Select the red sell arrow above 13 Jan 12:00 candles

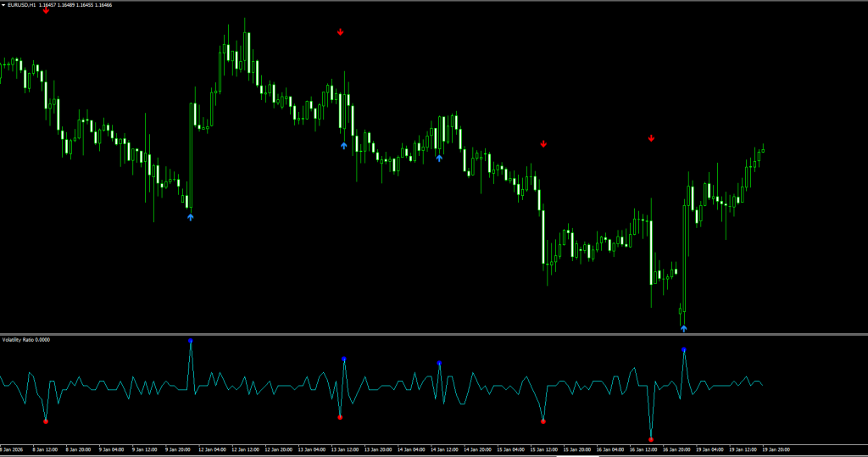pos(341,32)
